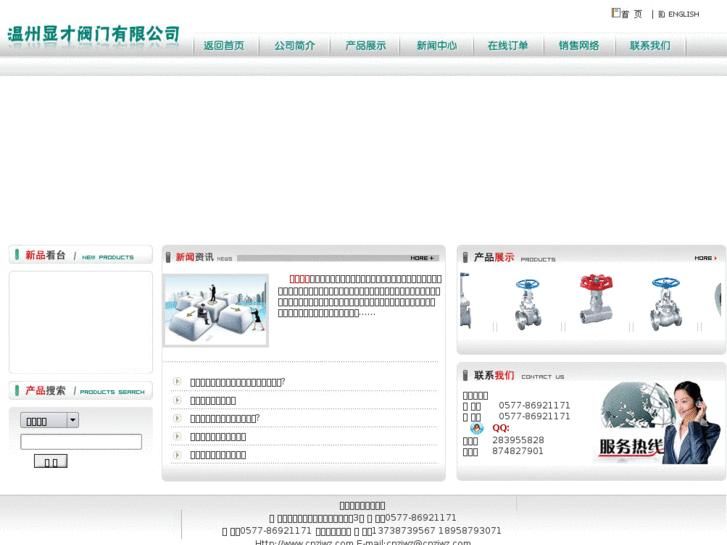The height and width of the screenshot is (545, 727).
Task: Click the QQ avatar icon in contact panel
Action: point(477,428)
